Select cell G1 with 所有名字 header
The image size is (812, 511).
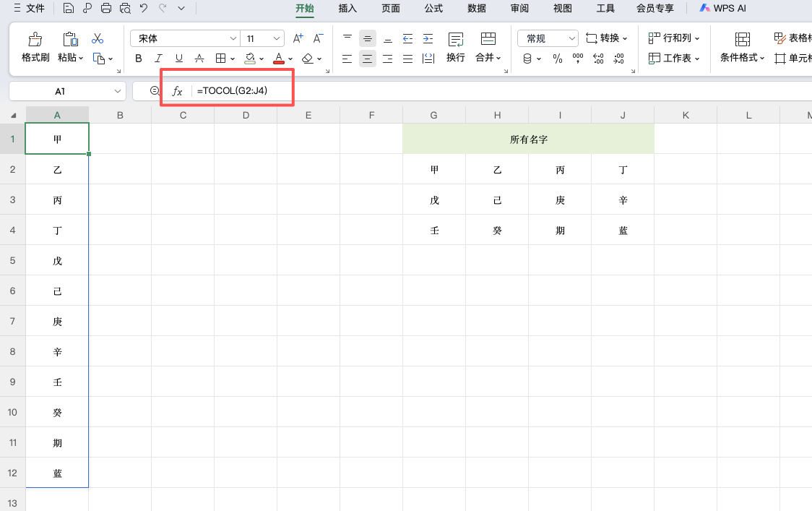point(528,139)
